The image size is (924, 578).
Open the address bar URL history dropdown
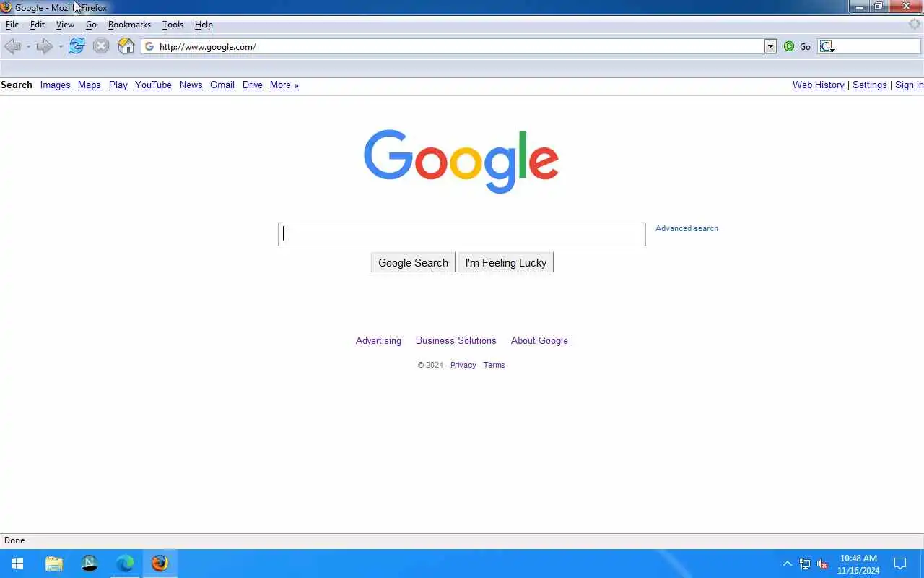pyautogui.click(x=770, y=46)
